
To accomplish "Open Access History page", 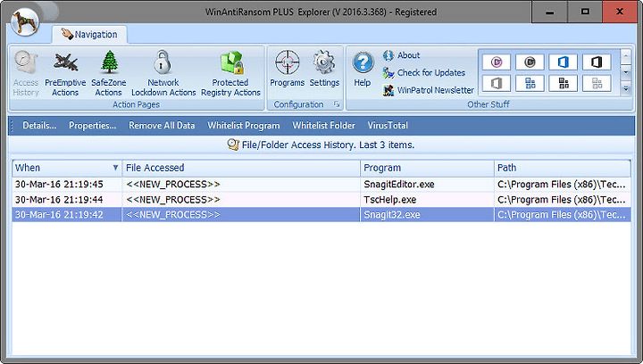I will tap(25, 74).
